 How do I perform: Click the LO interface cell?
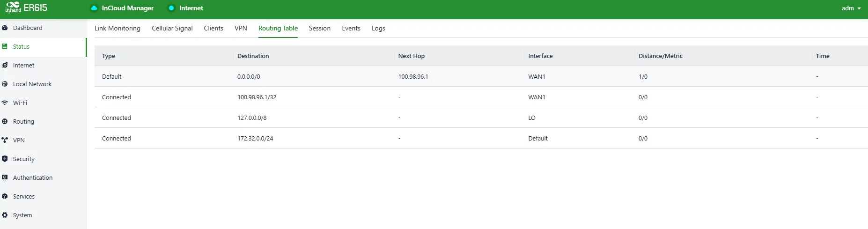point(532,118)
